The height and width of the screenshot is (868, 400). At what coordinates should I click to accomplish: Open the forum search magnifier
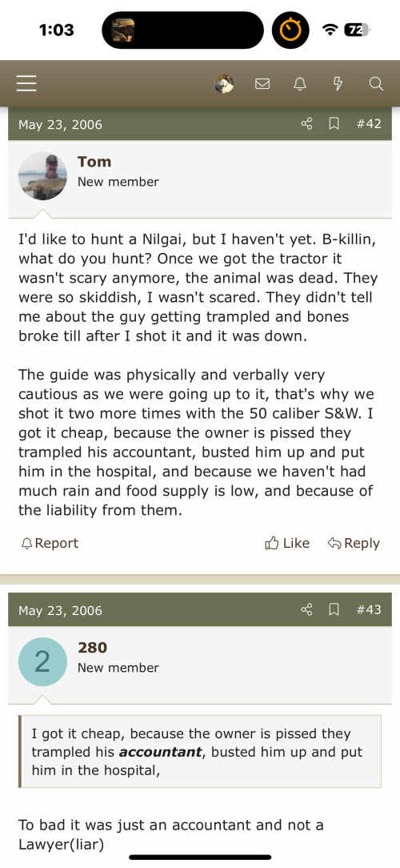[376, 83]
